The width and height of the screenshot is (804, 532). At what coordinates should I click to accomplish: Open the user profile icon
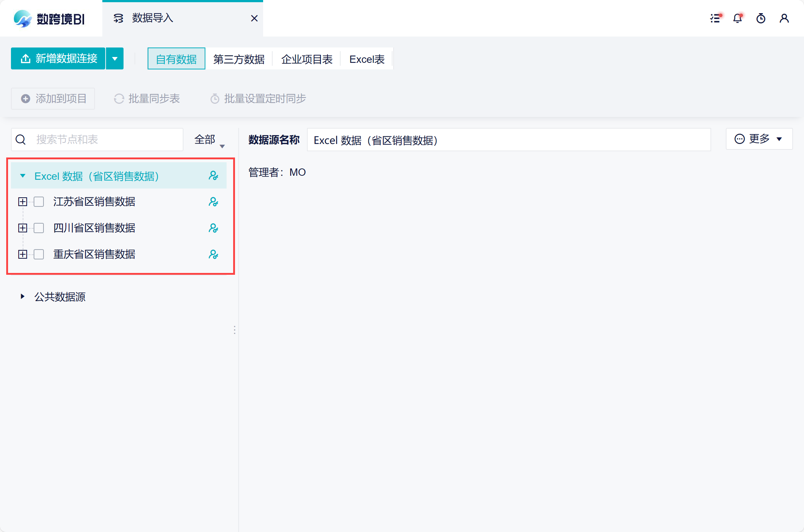pos(784,18)
